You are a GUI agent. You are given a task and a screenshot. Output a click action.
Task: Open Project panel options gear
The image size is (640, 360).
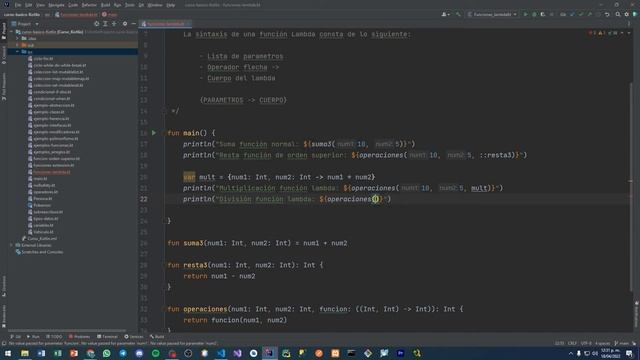click(125, 24)
